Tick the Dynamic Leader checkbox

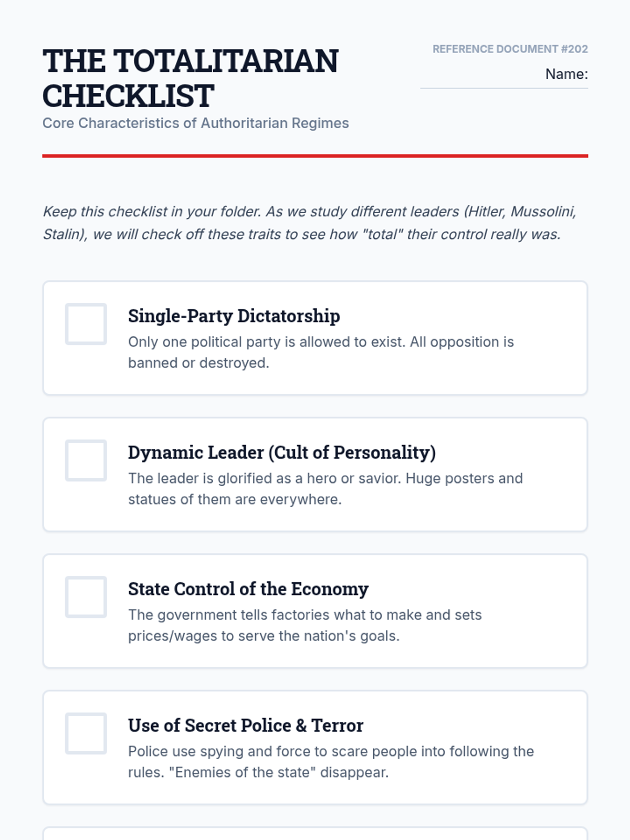click(86, 460)
